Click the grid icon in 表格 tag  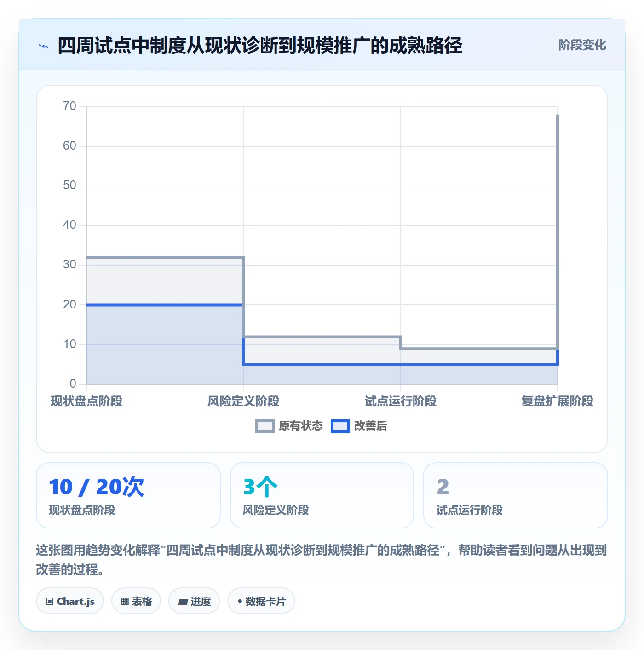(125, 601)
